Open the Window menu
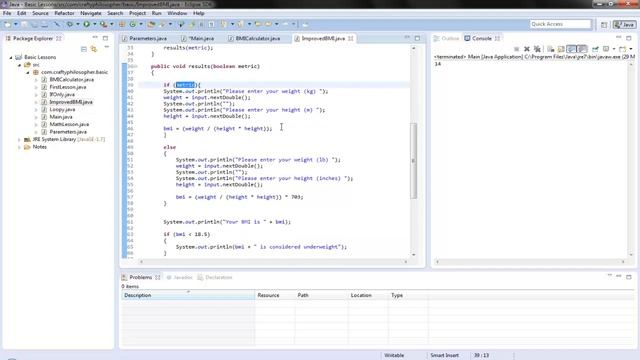640x360 pixels. pyautogui.click(x=177, y=13)
